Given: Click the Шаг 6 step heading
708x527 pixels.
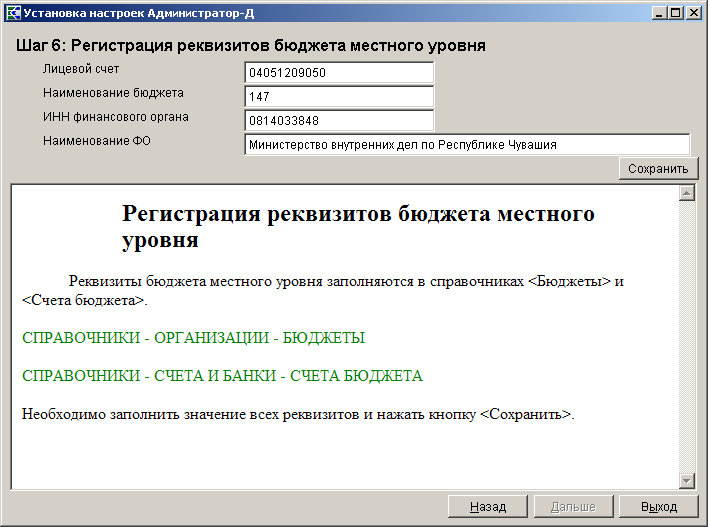Looking at the screenshot, I should [251, 46].
